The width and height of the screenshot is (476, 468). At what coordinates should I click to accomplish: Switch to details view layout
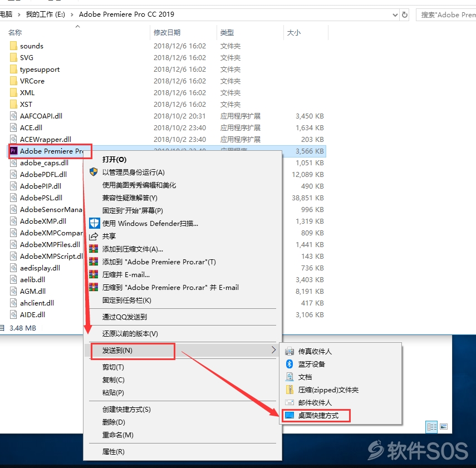coord(431,427)
